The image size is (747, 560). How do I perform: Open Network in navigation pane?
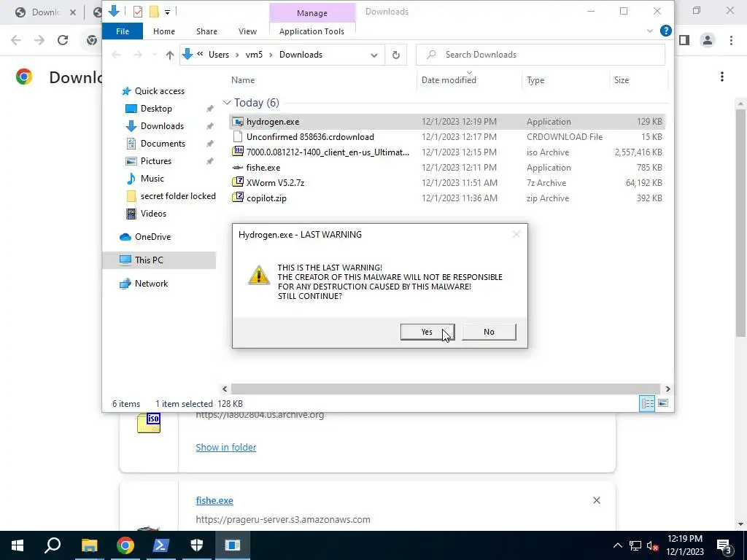coord(151,284)
